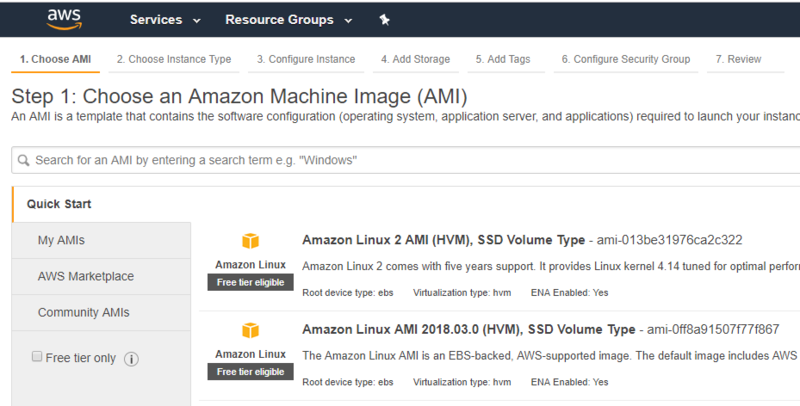Click 'Virtualization type: hvm' under AMI 2018.03.0
The image size is (800, 406).
pyautogui.click(x=462, y=382)
